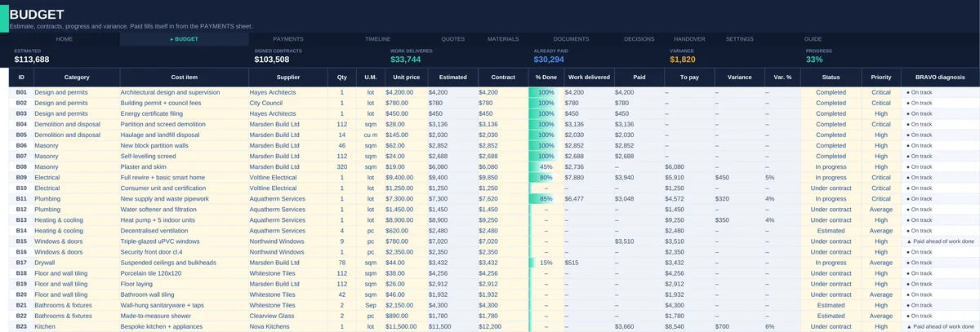Click the Unit price cell showing $11,500.00
Screen dimensions: 980x332
click(406, 326)
